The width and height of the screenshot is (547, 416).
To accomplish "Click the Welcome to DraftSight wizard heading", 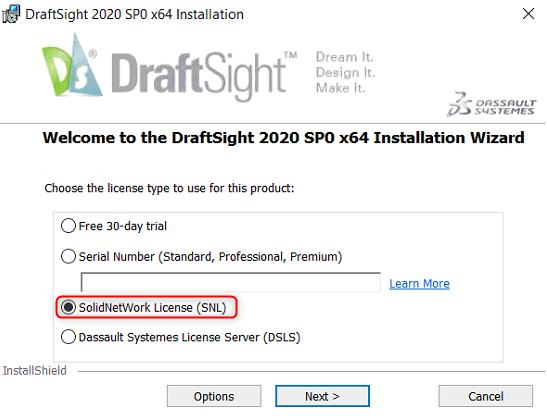I will (x=284, y=138).
